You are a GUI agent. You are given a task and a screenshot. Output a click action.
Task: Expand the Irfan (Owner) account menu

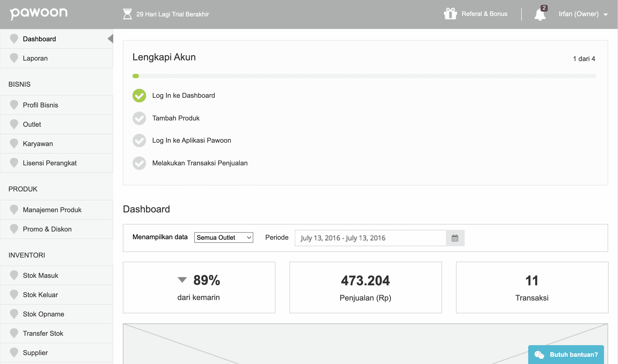click(x=583, y=14)
